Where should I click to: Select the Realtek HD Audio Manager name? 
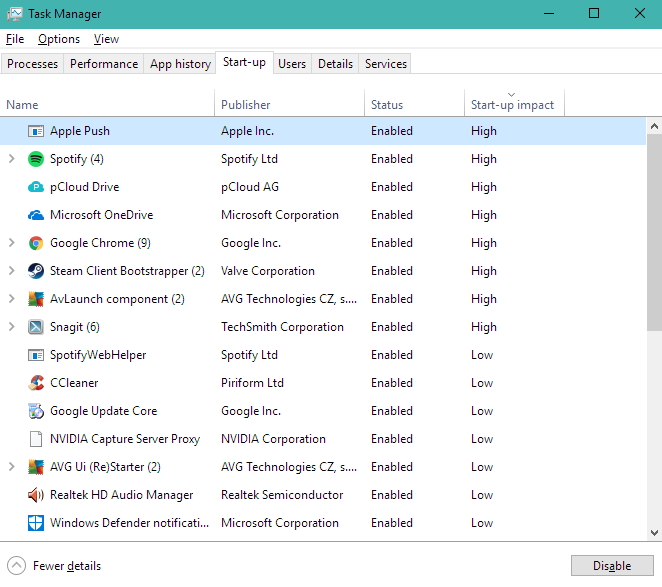[x=121, y=495]
